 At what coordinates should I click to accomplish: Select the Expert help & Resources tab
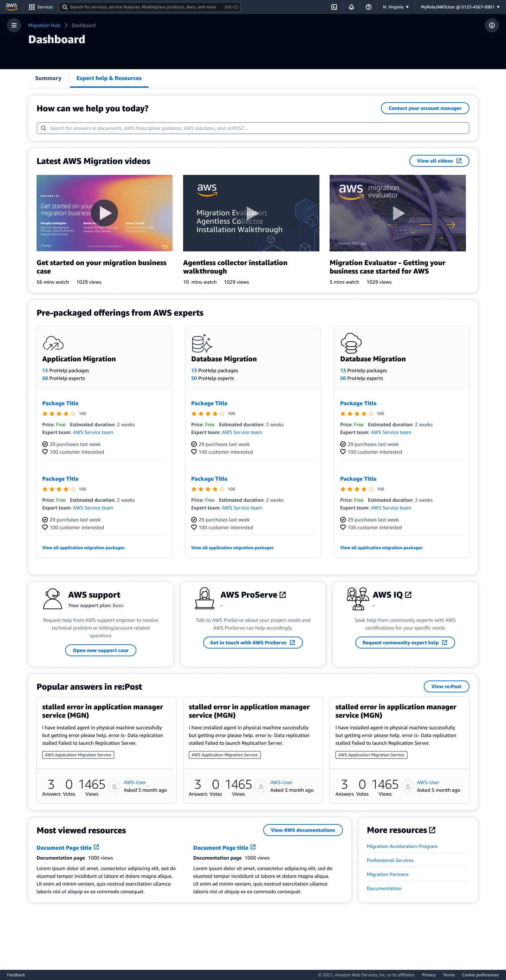109,78
